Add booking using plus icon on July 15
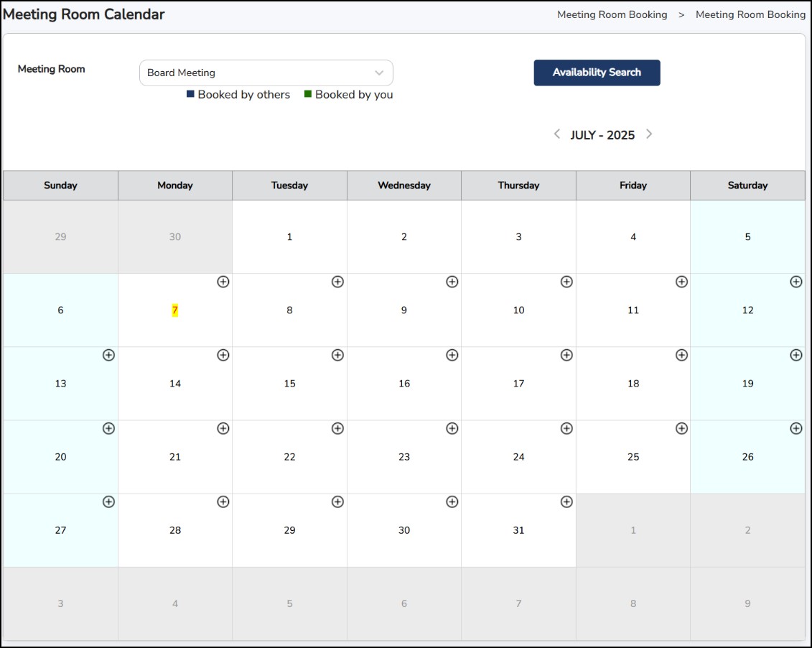Viewport: 812px width, 648px height. 337,356
